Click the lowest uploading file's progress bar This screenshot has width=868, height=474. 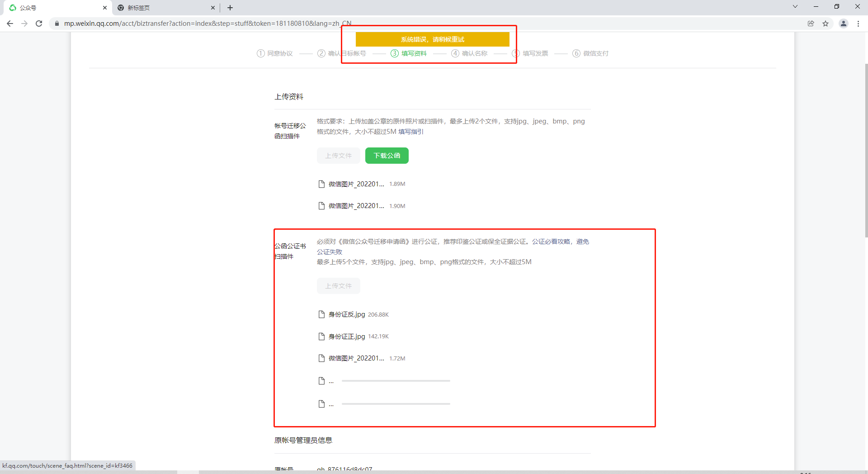point(396,403)
